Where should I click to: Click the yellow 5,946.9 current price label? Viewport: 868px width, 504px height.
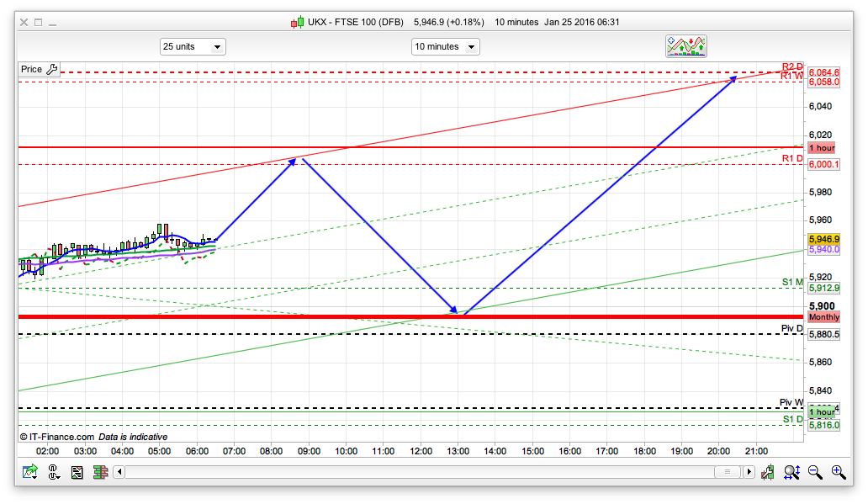coord(823,239)
